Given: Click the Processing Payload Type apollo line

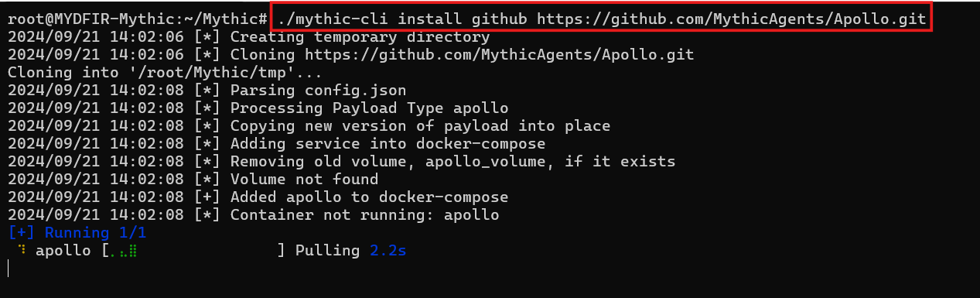Looking at the screenshot, I should pyautogui.click(x=258, y=108).
